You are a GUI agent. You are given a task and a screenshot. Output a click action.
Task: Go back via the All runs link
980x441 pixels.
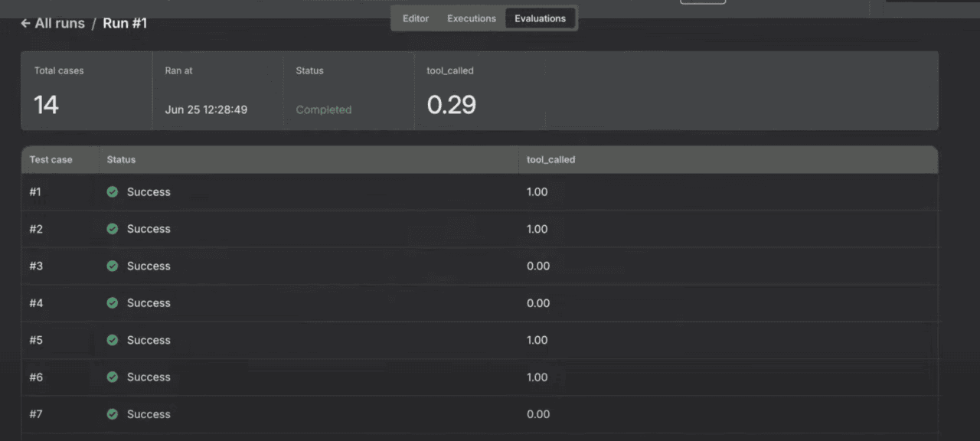(x=60, y=24)
